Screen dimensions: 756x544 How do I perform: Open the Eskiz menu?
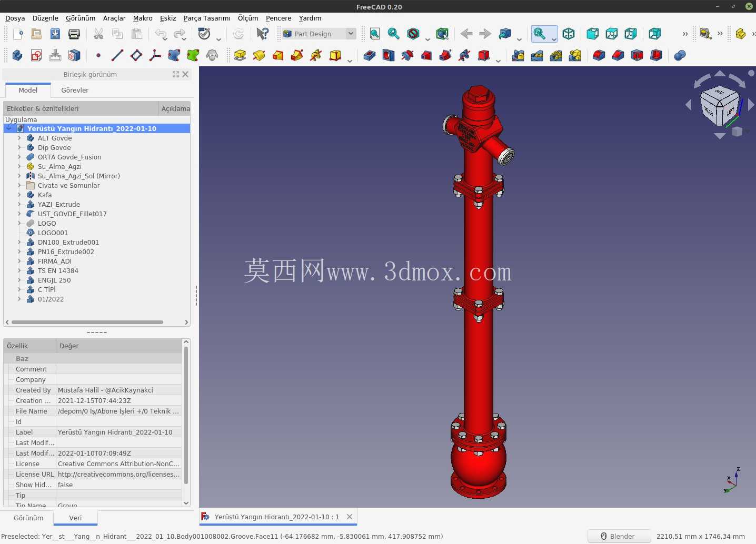click(168, 18)
